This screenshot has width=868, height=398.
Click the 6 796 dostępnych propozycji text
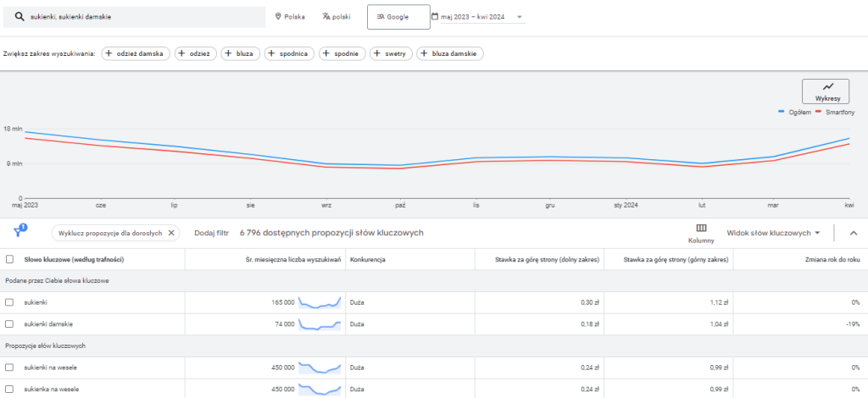coord(331,233)
